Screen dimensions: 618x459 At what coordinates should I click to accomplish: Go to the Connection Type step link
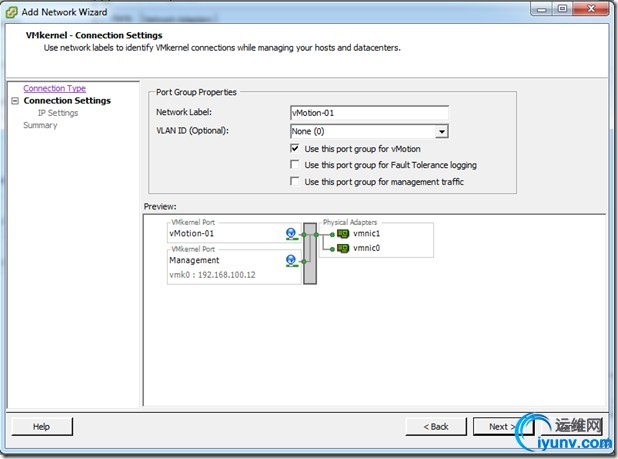[x=54, y=88]
